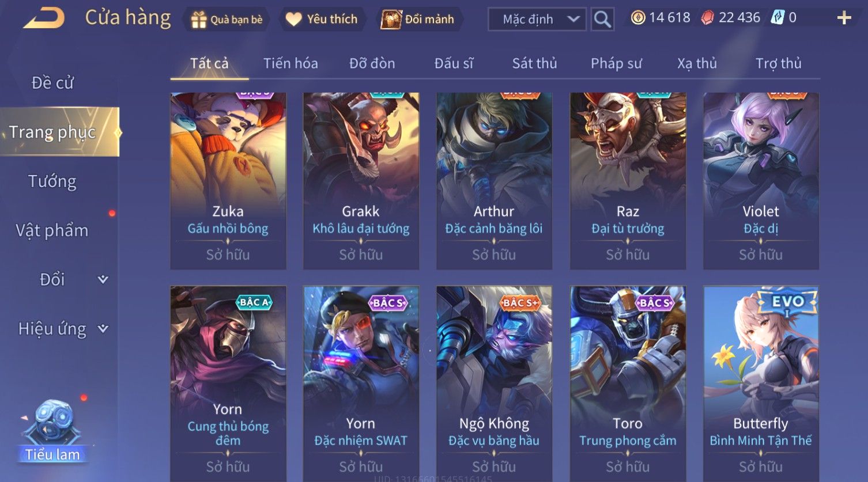Click the gold coin currency icon
Viewport: 868px width, 482px height.
coord(637,18)
